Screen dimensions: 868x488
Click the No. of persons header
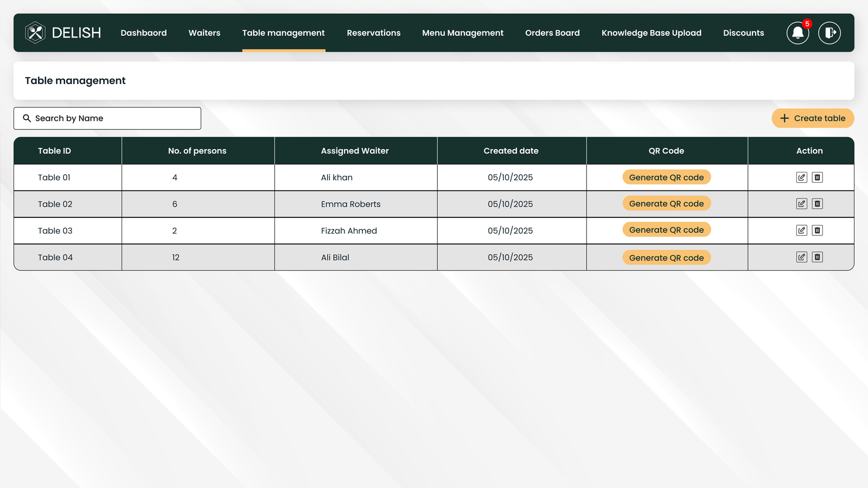tap(197, 151)
